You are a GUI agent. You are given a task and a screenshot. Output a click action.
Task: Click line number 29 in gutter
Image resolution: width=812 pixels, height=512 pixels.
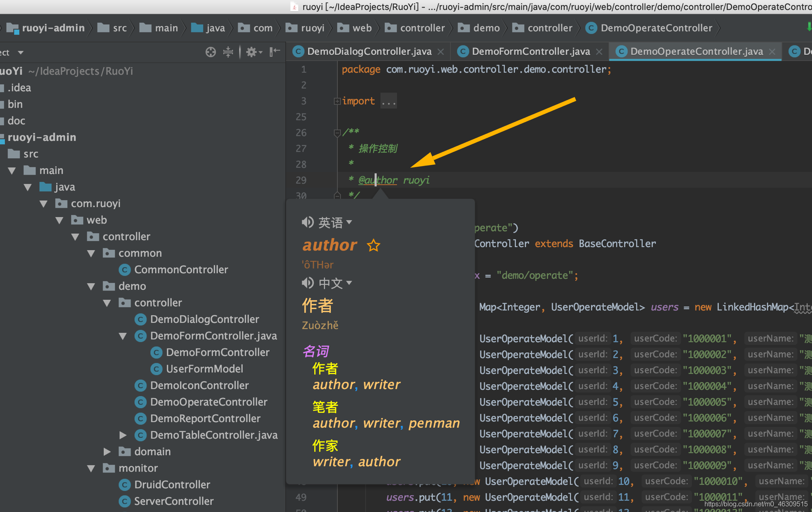(301, 180)
